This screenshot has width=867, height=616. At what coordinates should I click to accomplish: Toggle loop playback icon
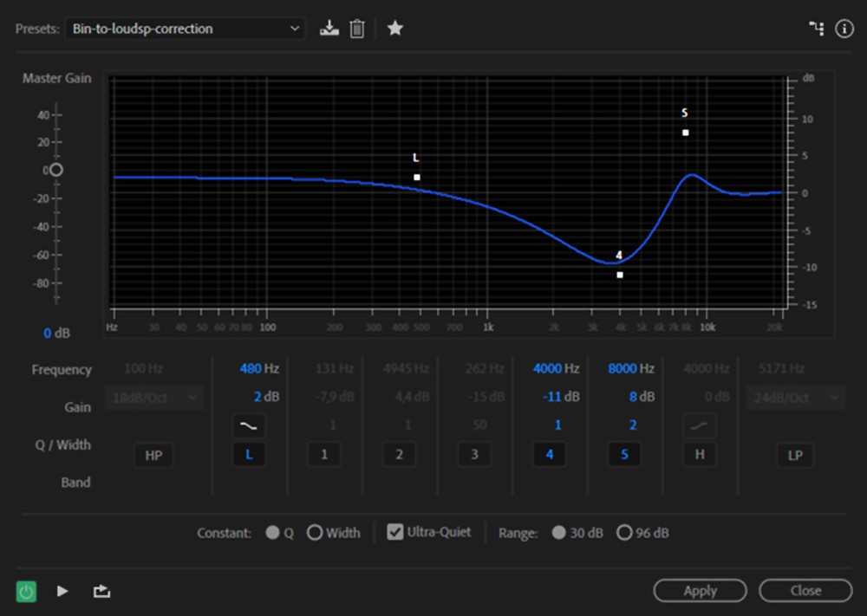point(102,591)
